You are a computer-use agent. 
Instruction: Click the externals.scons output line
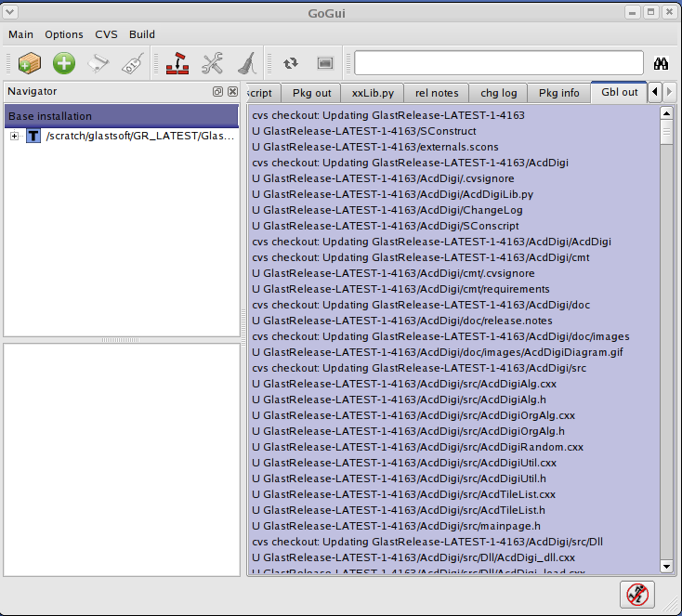pos(375,147)
